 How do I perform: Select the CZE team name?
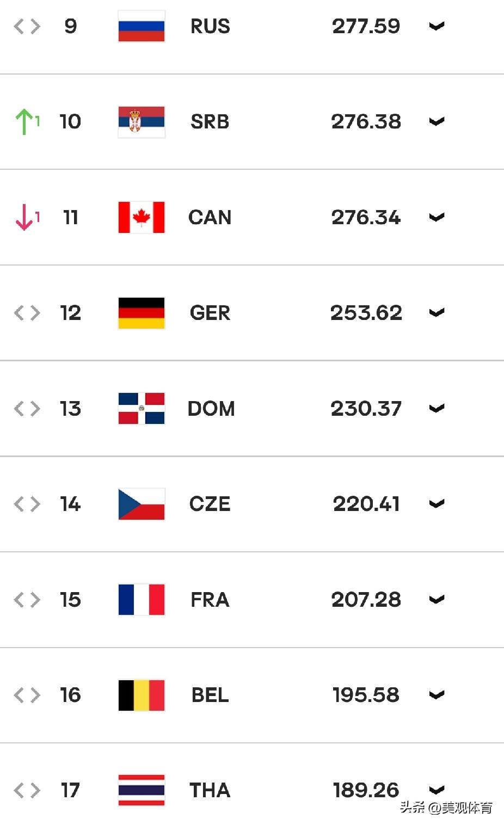click(210, 504)
